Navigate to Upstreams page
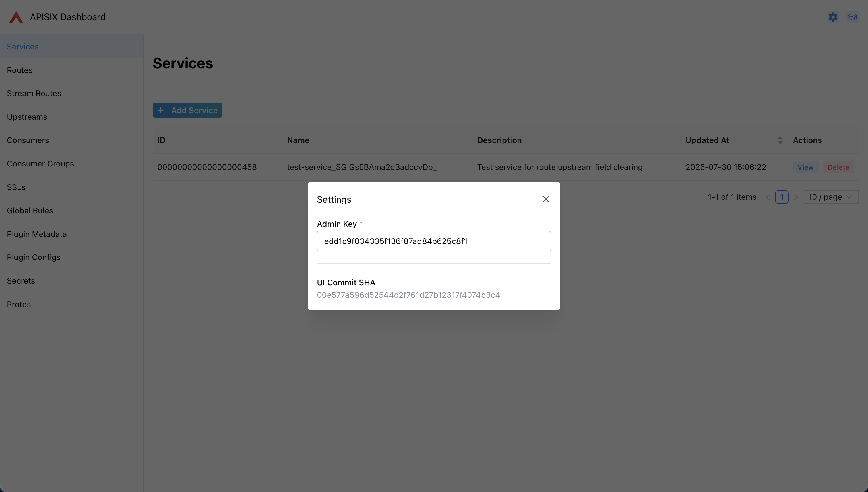Viewport: 868px width, 492px height. click(x=27, y=117)
